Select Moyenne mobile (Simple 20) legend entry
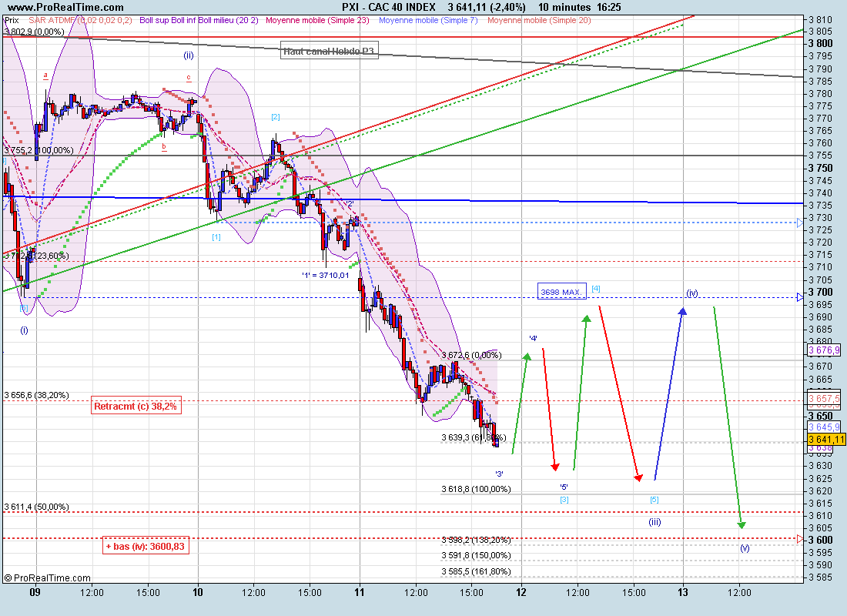This screenshot has width=847, height=616. tap(539, 19)
